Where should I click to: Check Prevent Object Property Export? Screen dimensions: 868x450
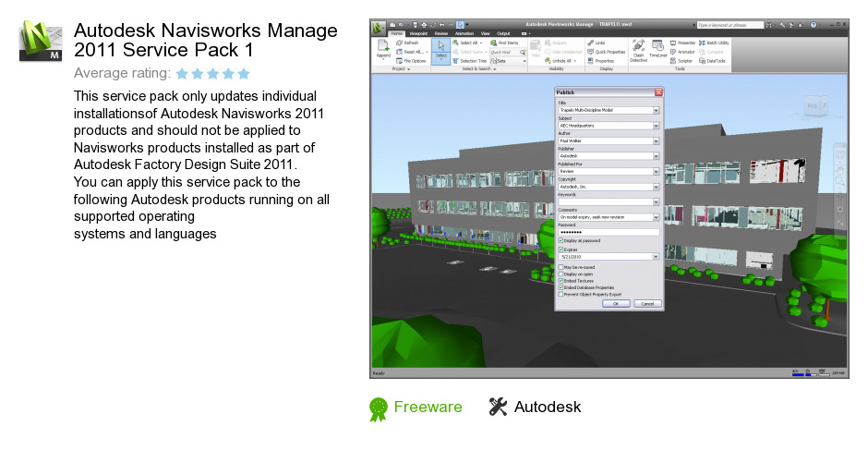click(x=561, y=294)
